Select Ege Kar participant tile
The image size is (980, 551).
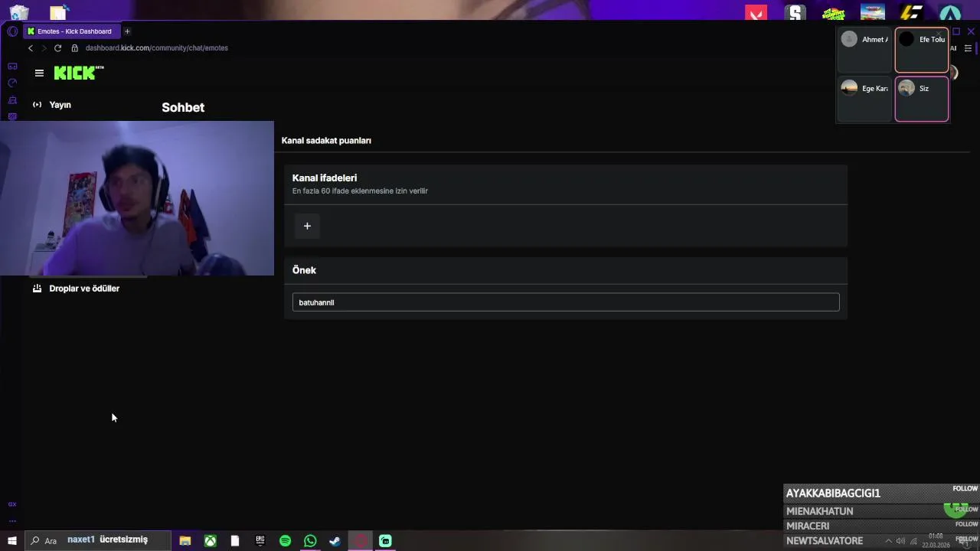click(864, 99)
